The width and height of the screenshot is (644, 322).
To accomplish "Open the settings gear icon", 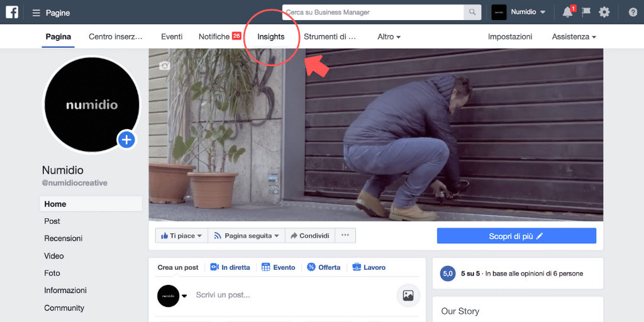I will (604, 13).
